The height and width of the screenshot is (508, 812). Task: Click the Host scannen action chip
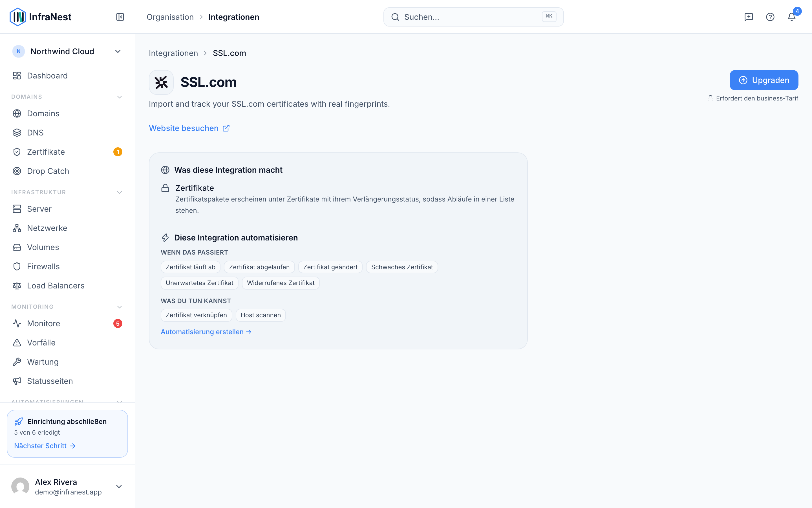tap(261, 315)
